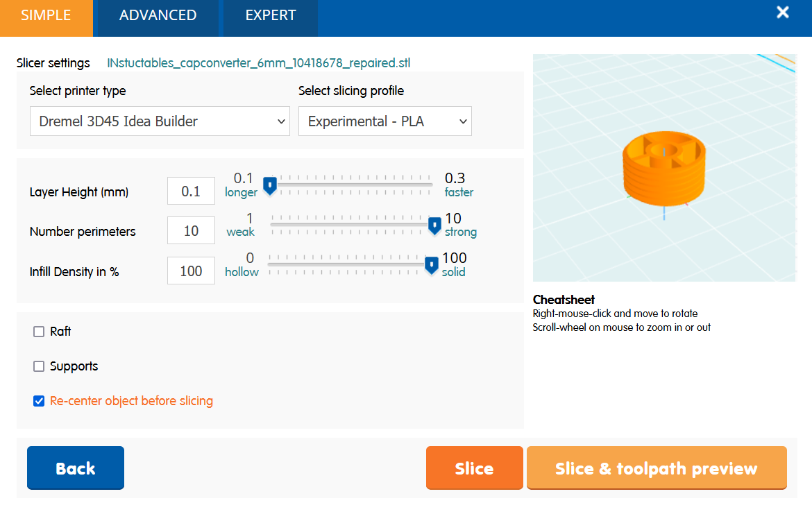Viewport: 812px width, 512px height.
Task: Close the slicer dialog with the X
Action: click(783, 12)
